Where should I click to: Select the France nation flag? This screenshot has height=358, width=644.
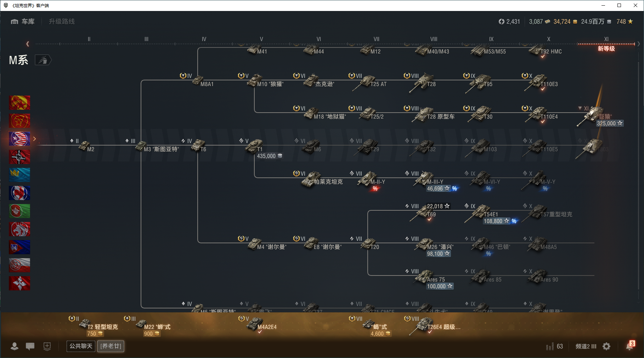point(19,193)
